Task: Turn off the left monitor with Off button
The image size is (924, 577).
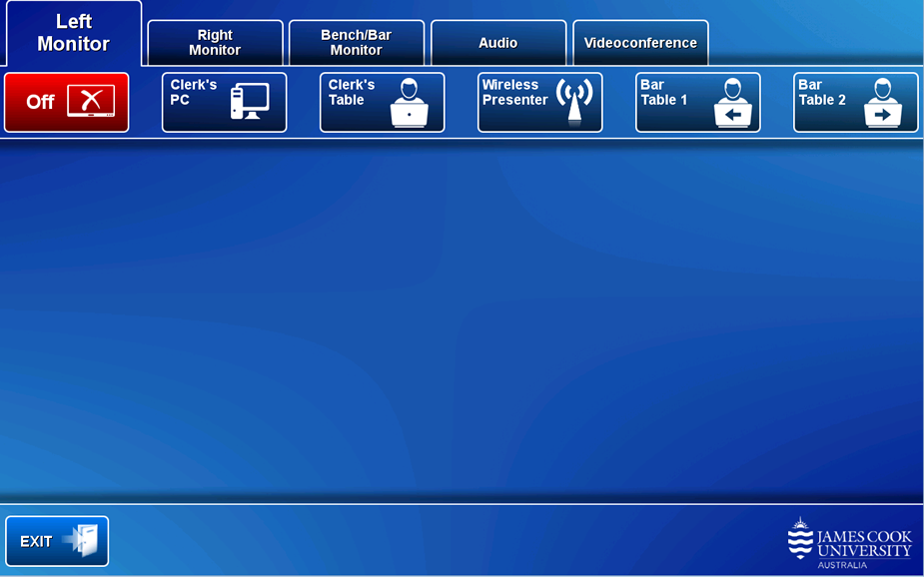Action: point(67,103)
